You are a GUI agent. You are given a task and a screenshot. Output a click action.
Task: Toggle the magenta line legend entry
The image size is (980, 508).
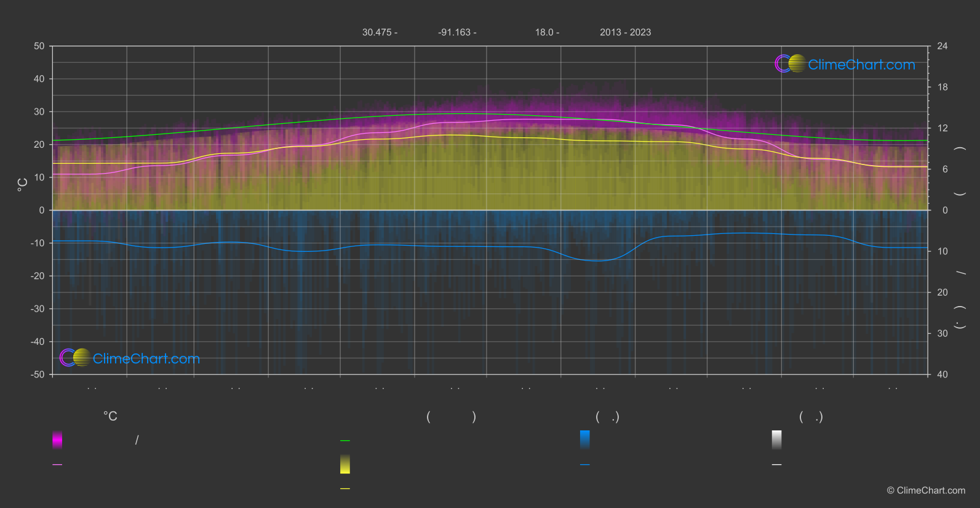(57, 465)
